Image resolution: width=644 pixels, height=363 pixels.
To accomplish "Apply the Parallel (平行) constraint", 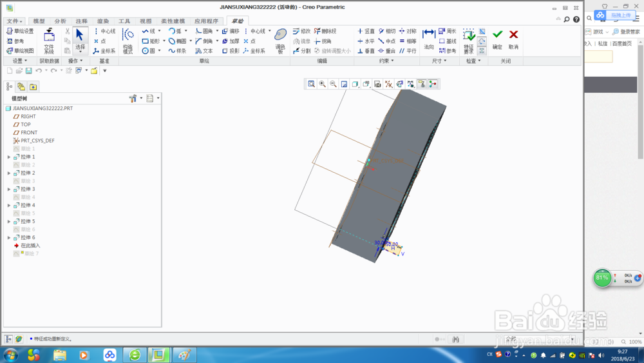I will pyautogui.click(x=408, y=51).
